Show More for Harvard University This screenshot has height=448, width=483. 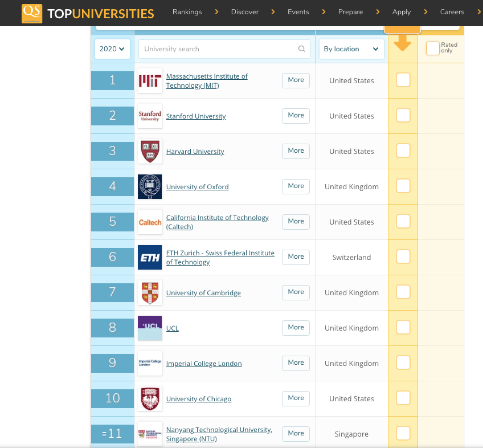point(296,150)
